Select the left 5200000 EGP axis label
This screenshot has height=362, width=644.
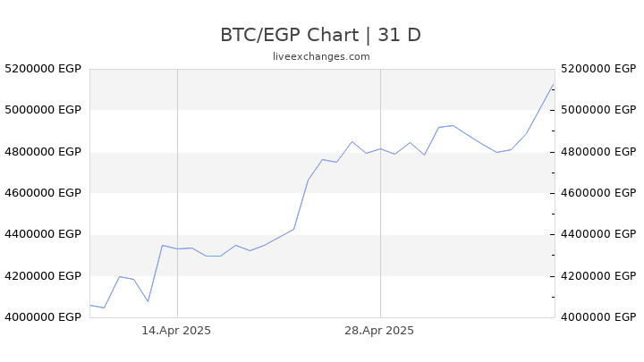coord(43,69)
